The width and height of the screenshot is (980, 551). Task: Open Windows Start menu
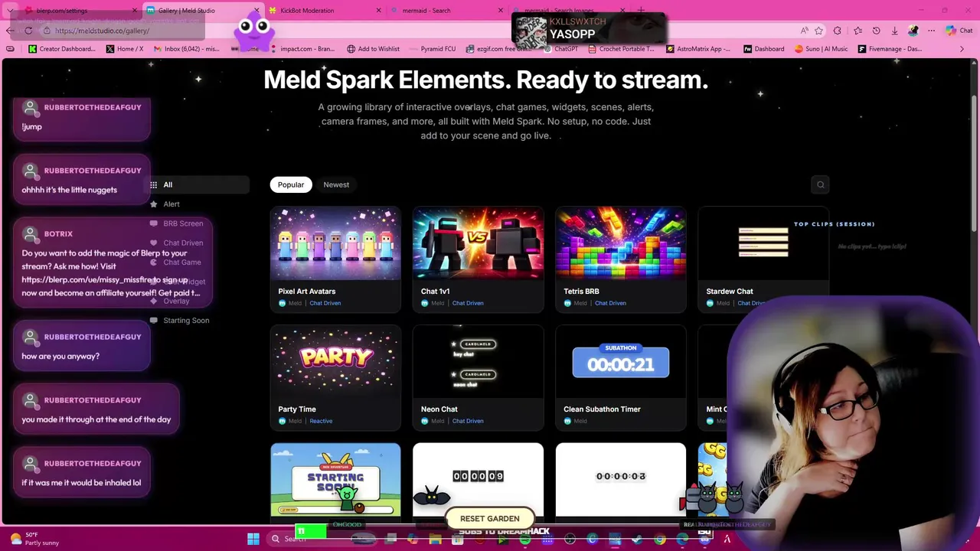pyautogui.click(x=253, y=539)
